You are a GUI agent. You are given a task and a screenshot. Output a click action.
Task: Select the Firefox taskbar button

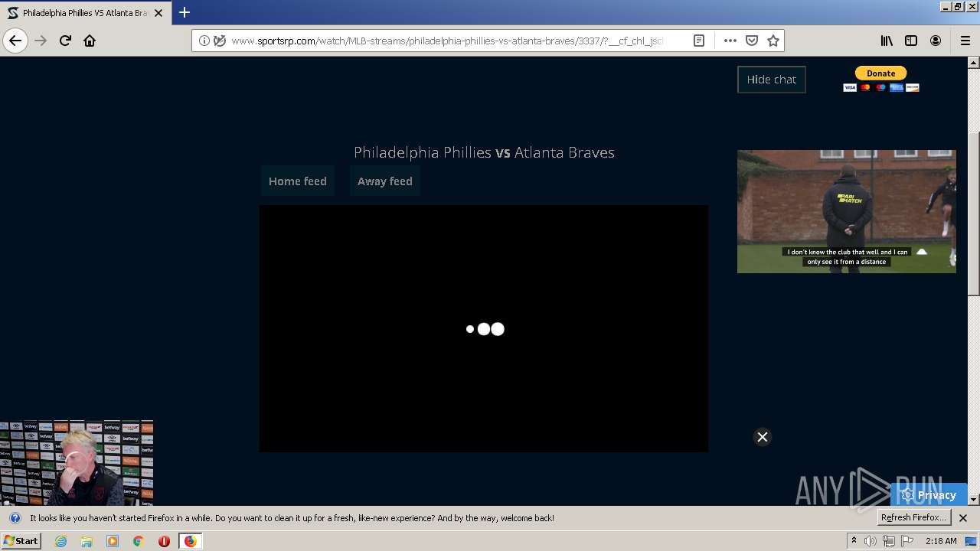[x=190, y=541]
